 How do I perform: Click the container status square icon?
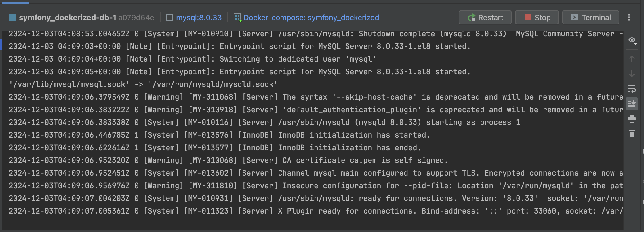tap(12, 18)
